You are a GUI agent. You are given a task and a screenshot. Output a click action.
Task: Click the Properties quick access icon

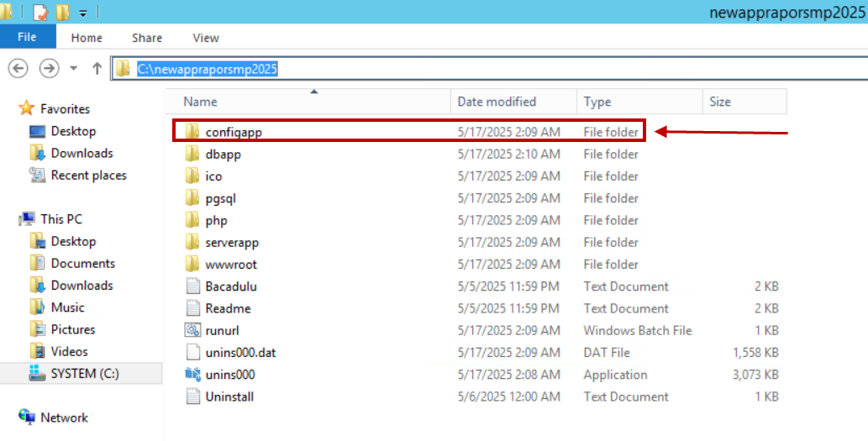[39, 12]
